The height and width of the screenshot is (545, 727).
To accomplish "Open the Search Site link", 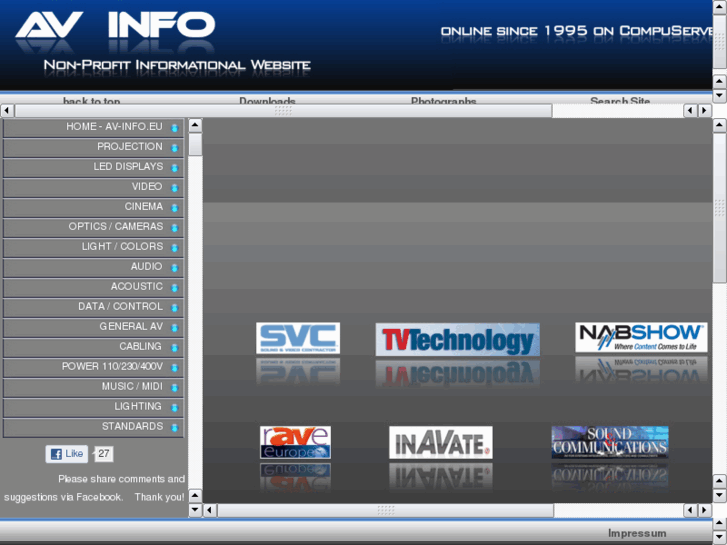I will point(620,100).
